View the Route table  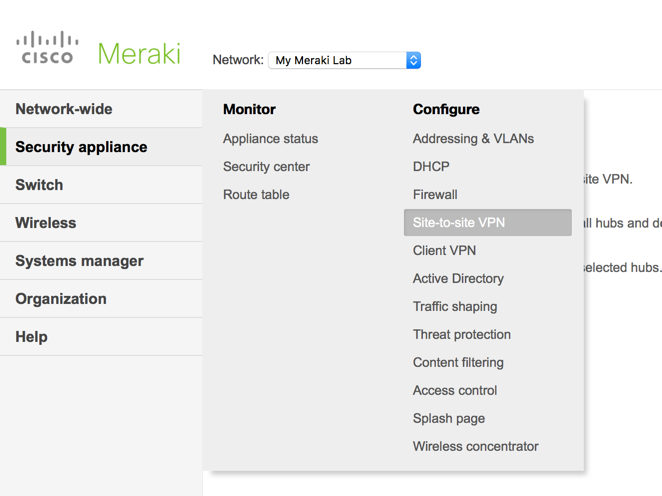tap(256, 195)
